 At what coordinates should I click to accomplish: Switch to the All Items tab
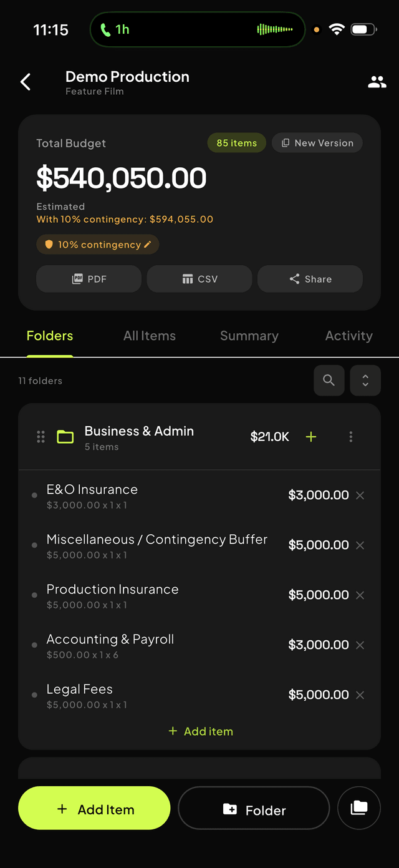click(149, 336)
